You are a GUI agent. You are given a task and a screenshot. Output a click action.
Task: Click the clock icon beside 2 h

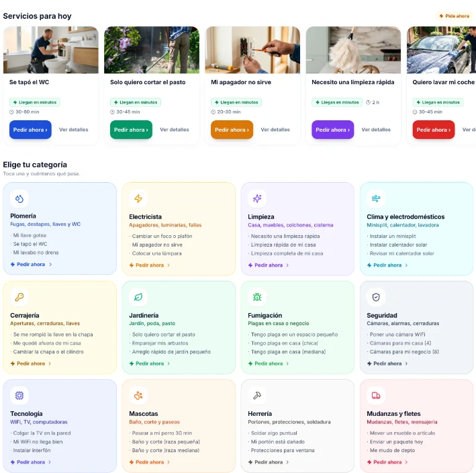(368, 102)
